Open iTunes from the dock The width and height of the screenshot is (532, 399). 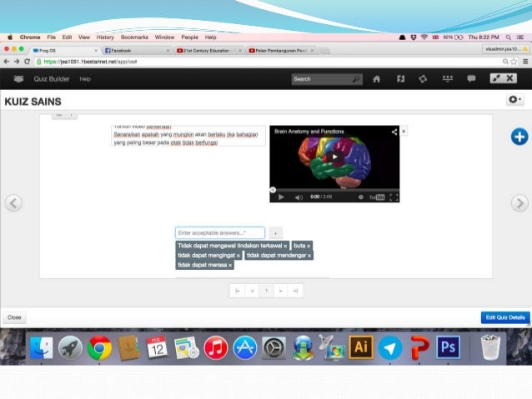tap(216, 348)
